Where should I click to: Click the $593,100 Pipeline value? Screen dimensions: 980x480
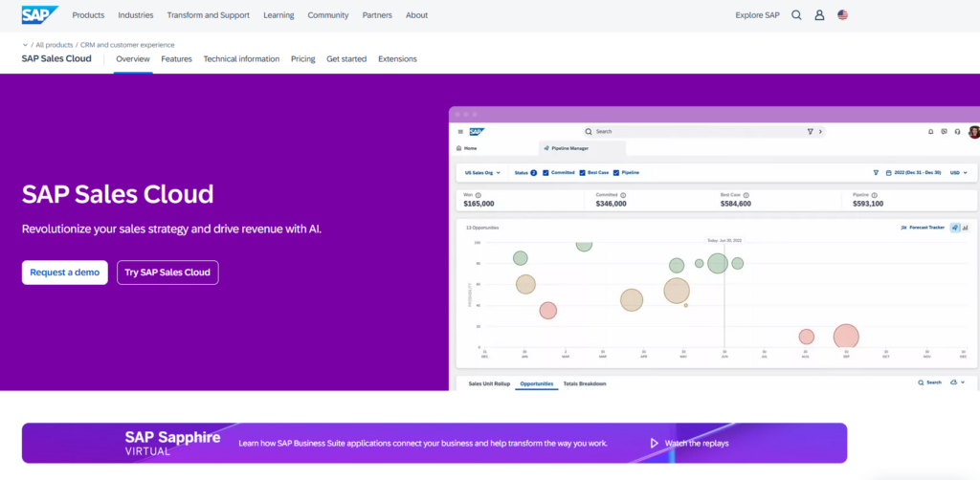[x=868, y=204]
